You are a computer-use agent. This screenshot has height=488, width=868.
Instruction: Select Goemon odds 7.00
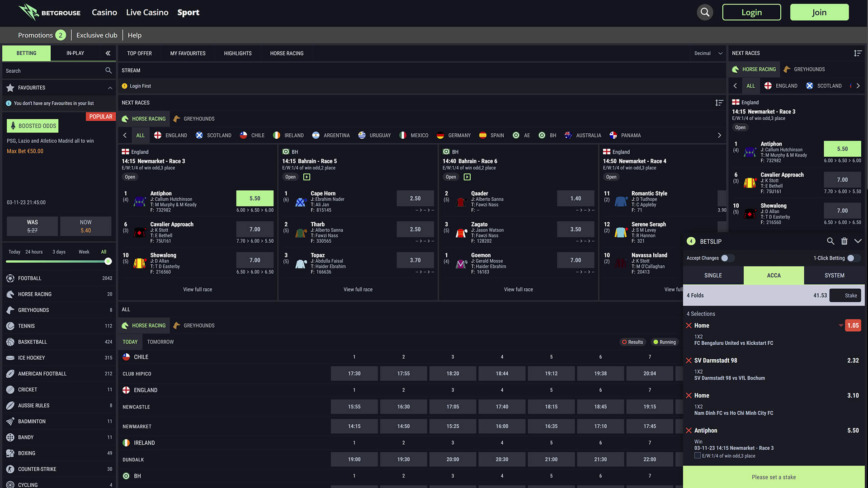(x=576, y=260)
